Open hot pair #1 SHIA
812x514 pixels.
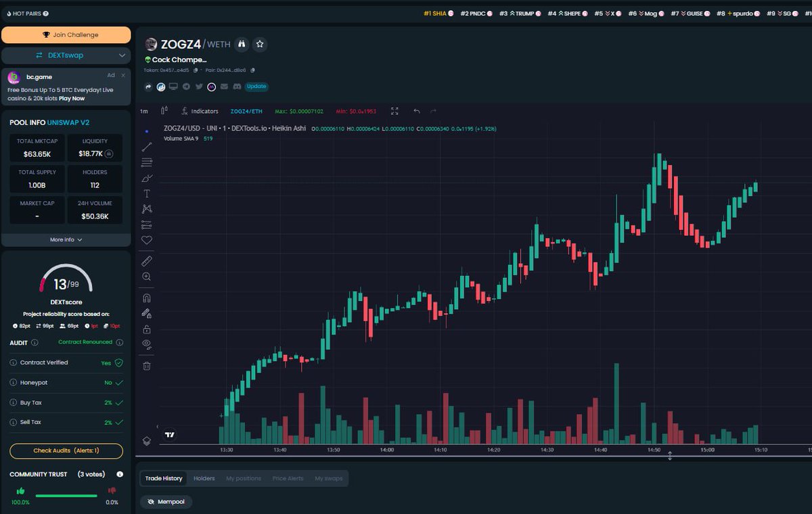[x=438, y=14]
